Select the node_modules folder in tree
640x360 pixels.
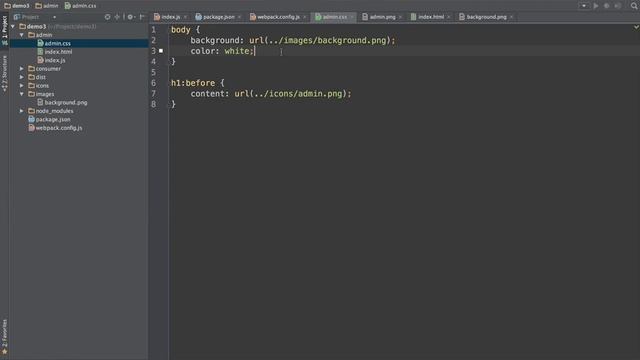click(x=51, y=111)
